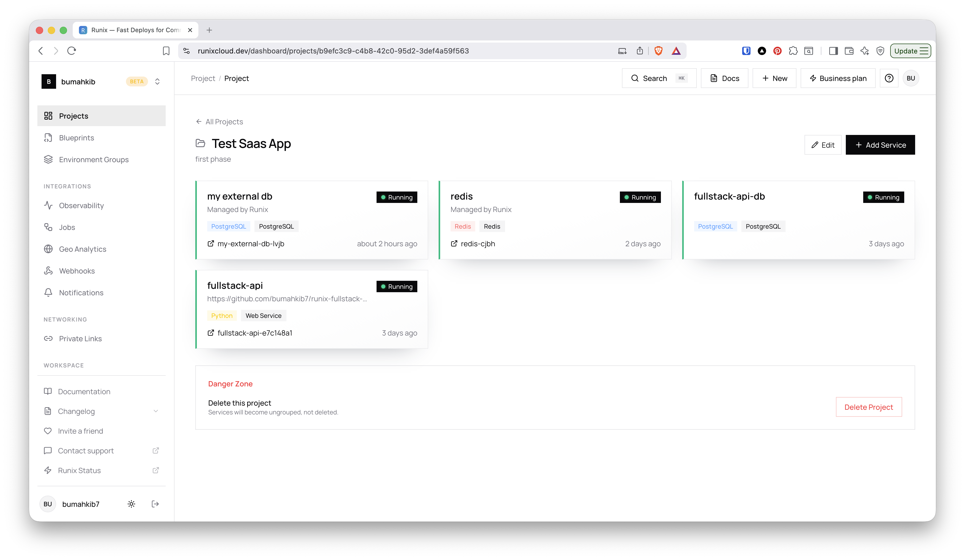Viewport: 965px width, 560px height.
Task: Open Private Links under Networking
Action: (80, 338)
